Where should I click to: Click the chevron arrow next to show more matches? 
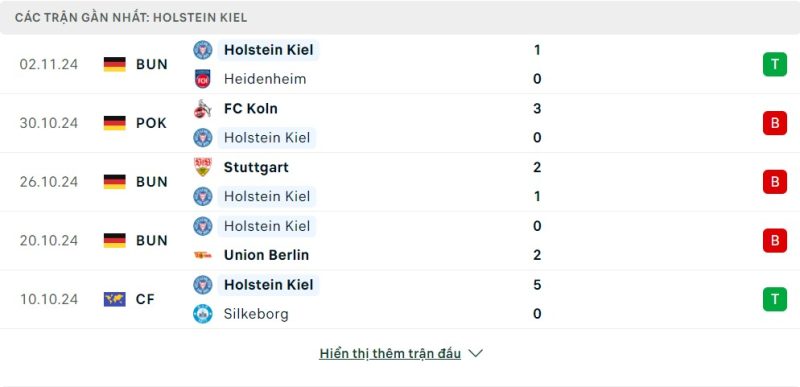[476, 353]
